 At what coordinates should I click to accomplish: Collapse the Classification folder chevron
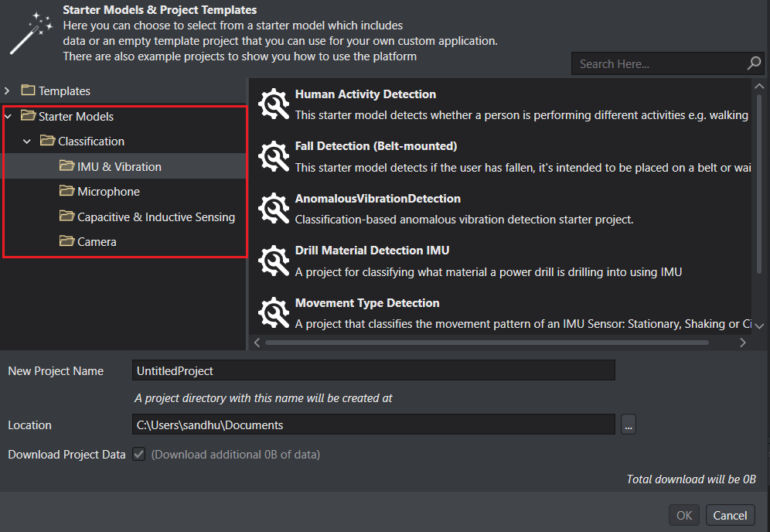pyautogui.click(x=27, y=142)
